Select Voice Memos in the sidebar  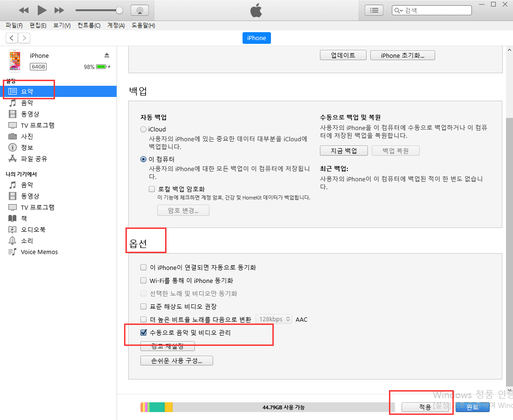39,252
